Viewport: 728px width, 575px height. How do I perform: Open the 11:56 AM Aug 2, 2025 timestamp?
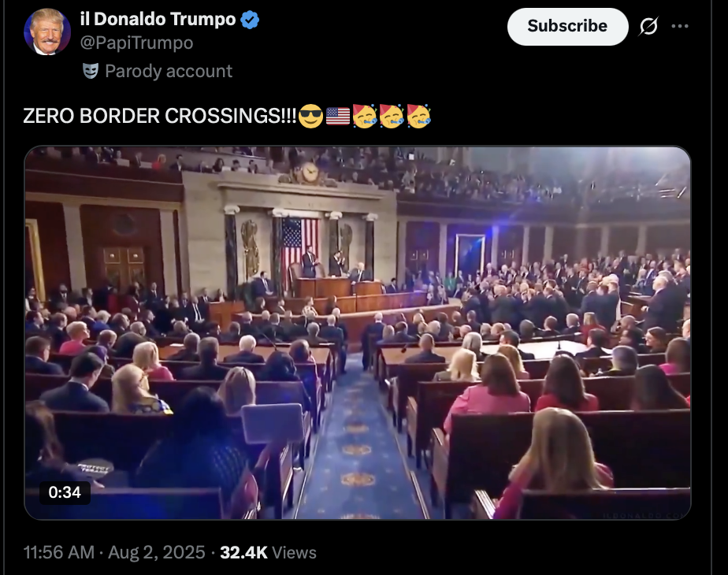pos(114,552)
